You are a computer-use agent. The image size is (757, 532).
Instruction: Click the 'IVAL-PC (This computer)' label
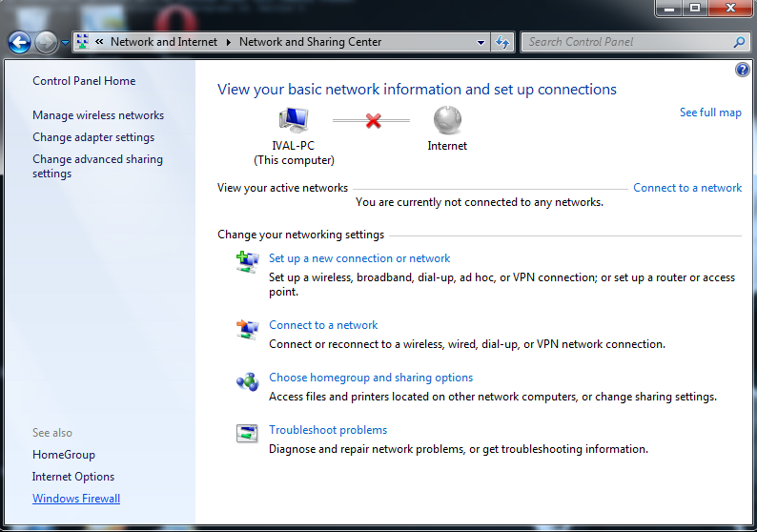click(294, 153)
